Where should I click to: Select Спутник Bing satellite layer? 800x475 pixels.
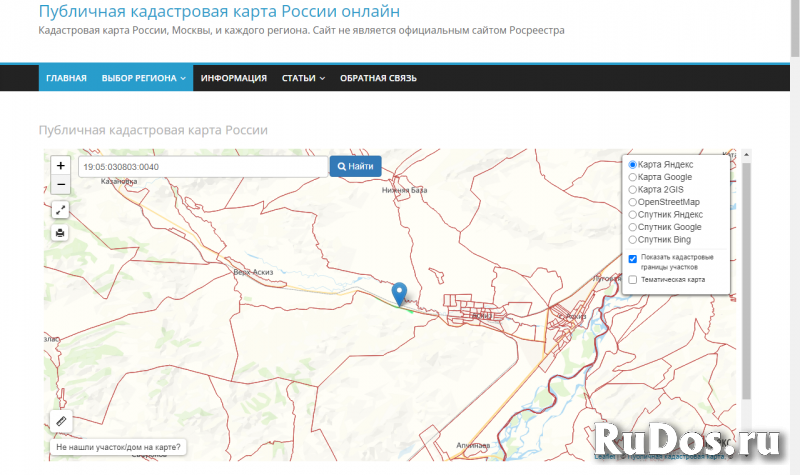[632, 240]
